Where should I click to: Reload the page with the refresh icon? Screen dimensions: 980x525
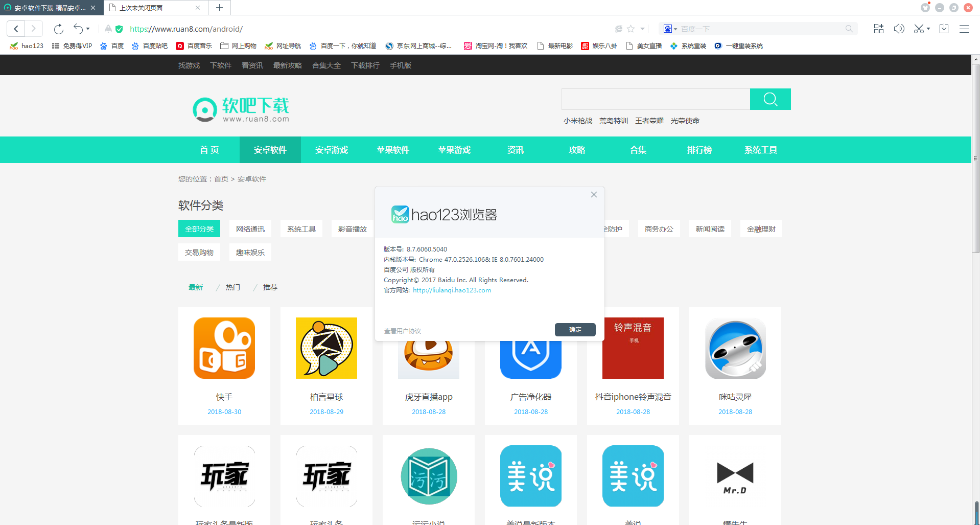click(59, 29)
